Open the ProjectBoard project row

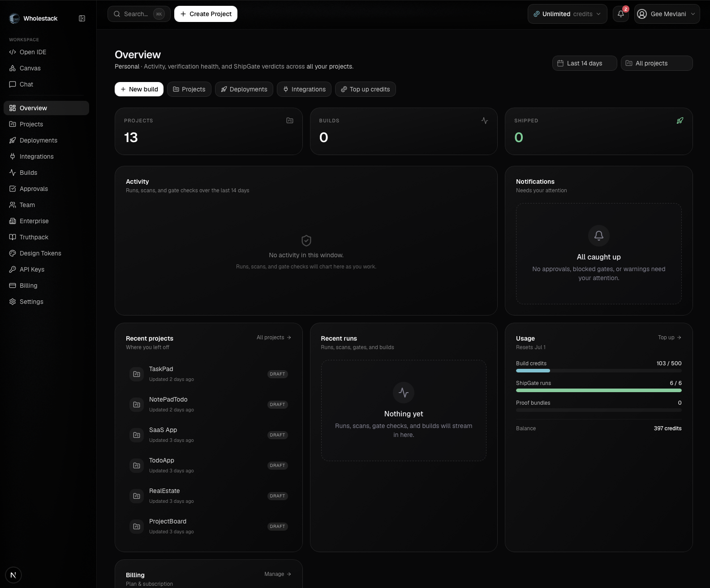209,527
